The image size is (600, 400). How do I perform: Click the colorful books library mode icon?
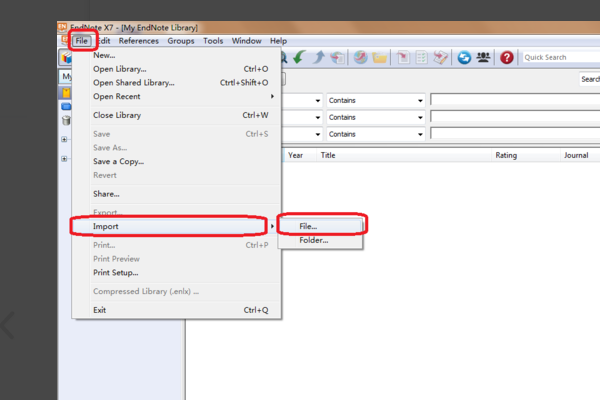[x=66, y=57]
